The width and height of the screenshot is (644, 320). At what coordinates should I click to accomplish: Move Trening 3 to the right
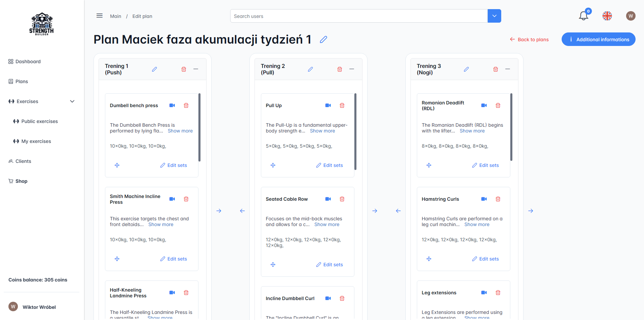coord(531,211)
